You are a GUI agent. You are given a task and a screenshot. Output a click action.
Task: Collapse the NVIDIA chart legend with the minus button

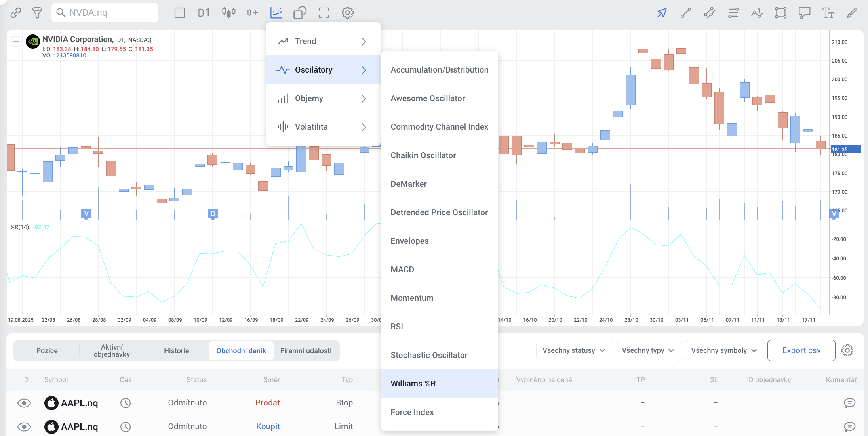coord(16,41)
